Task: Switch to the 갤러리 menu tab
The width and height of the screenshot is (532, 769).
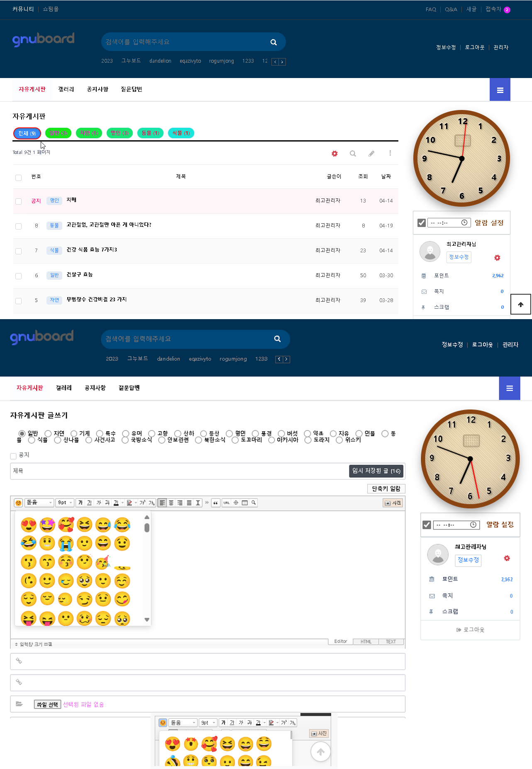Action: coord(66,89)
